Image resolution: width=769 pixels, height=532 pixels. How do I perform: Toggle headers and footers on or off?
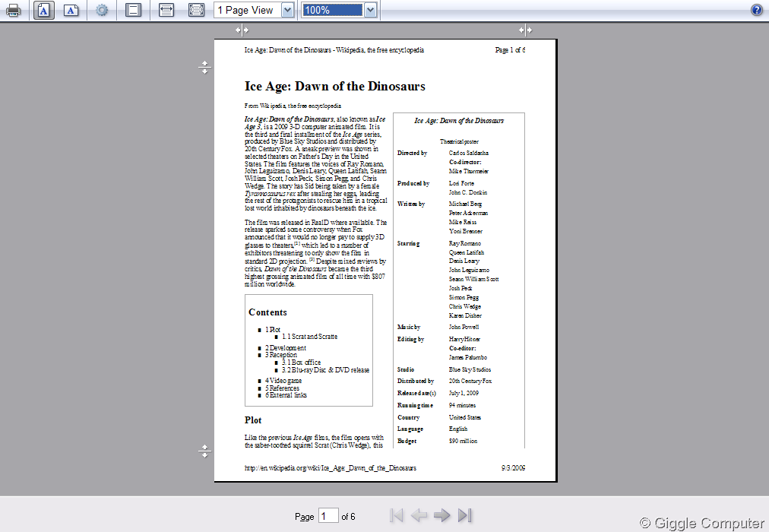(133, 10)
